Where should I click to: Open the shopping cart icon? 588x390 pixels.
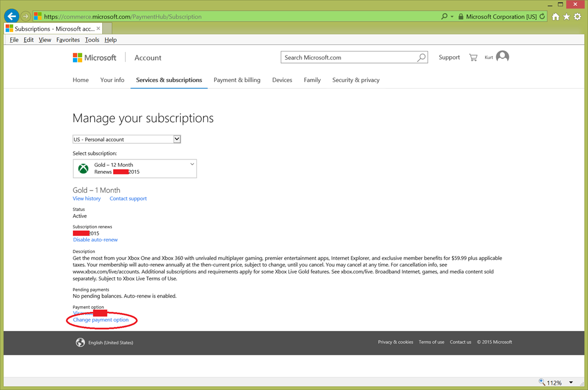tap(473, 57)
